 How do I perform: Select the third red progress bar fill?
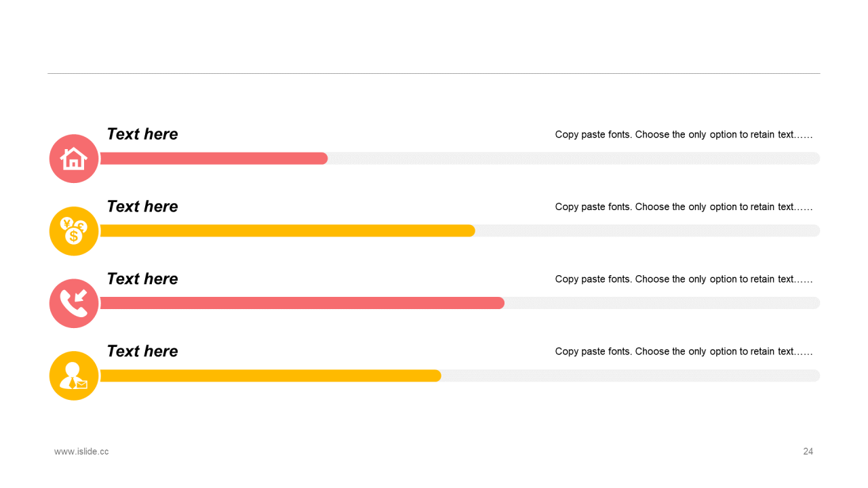pos(302,303)
